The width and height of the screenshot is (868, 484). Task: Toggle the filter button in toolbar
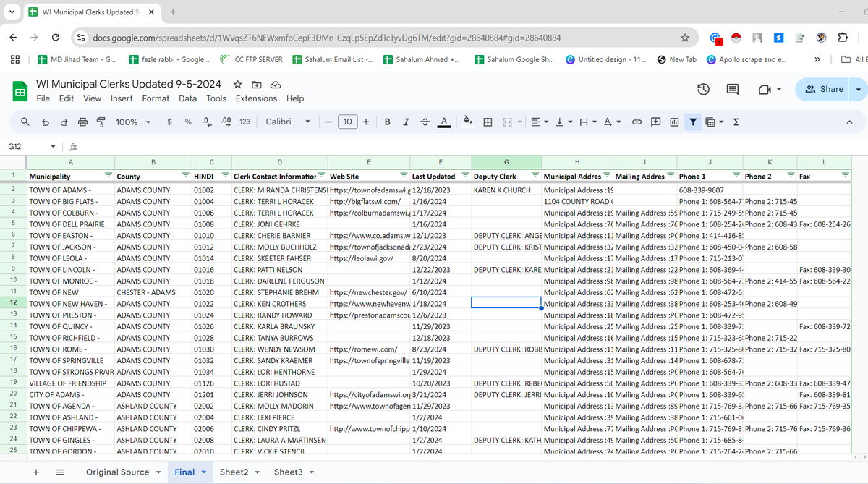click(x=693, y=122)
